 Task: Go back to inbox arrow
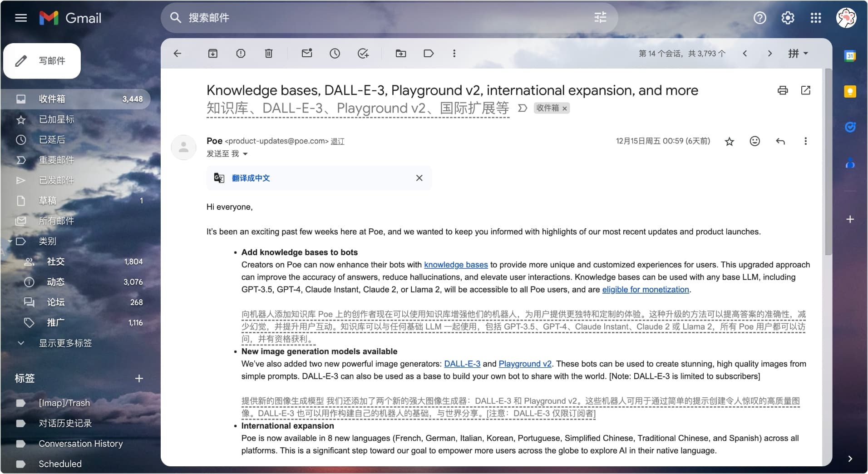tap(178, 54)
